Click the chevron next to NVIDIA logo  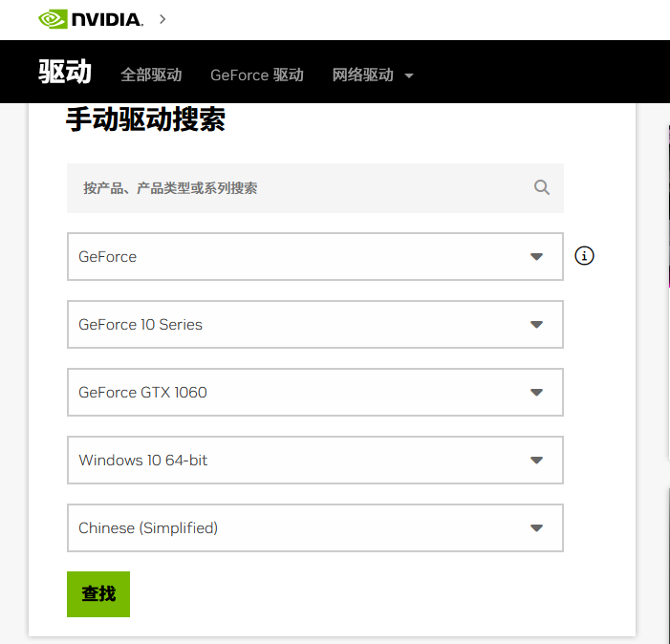[x=162, y=19]
